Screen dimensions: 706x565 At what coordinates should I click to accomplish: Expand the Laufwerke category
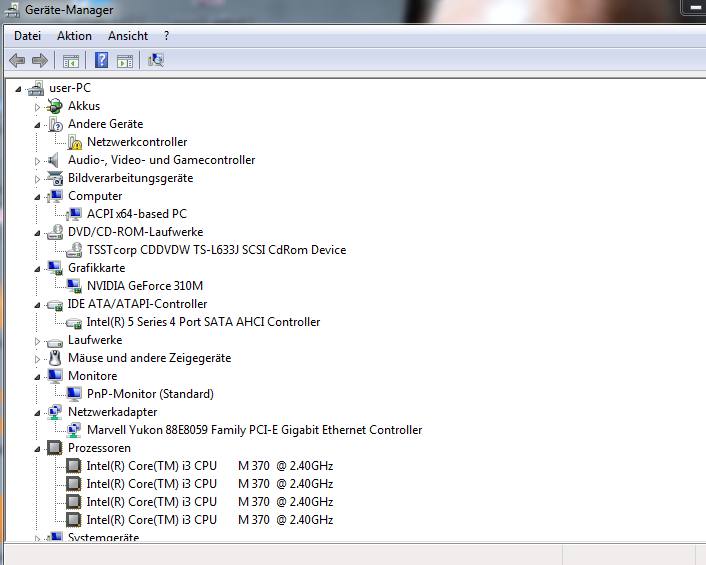coord(37,341)
